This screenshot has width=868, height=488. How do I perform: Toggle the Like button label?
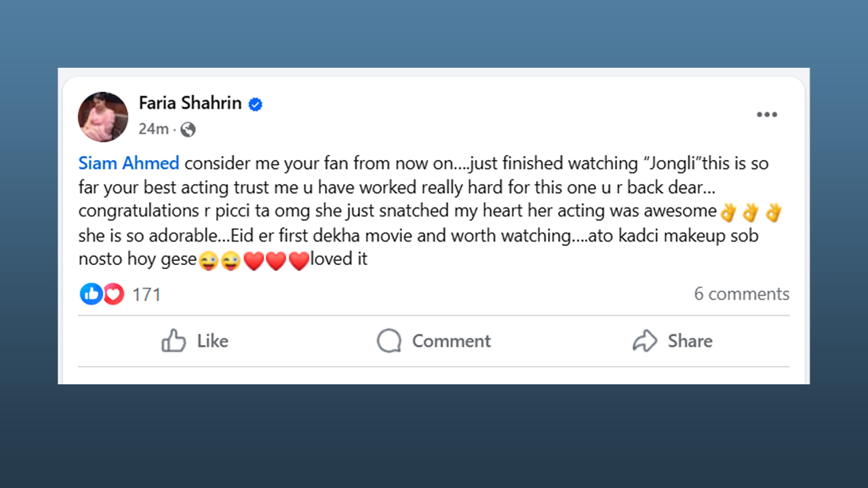click(212, 340)
